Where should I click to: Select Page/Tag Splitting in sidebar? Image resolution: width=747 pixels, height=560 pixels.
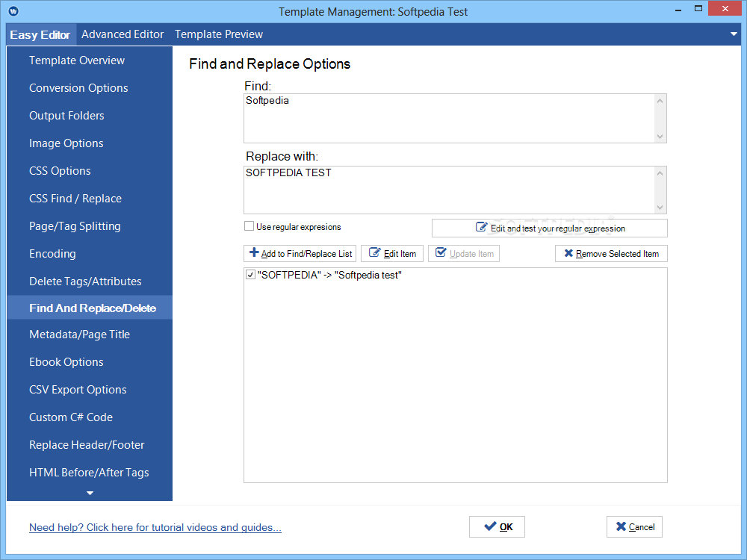click(x=90, y=226)
